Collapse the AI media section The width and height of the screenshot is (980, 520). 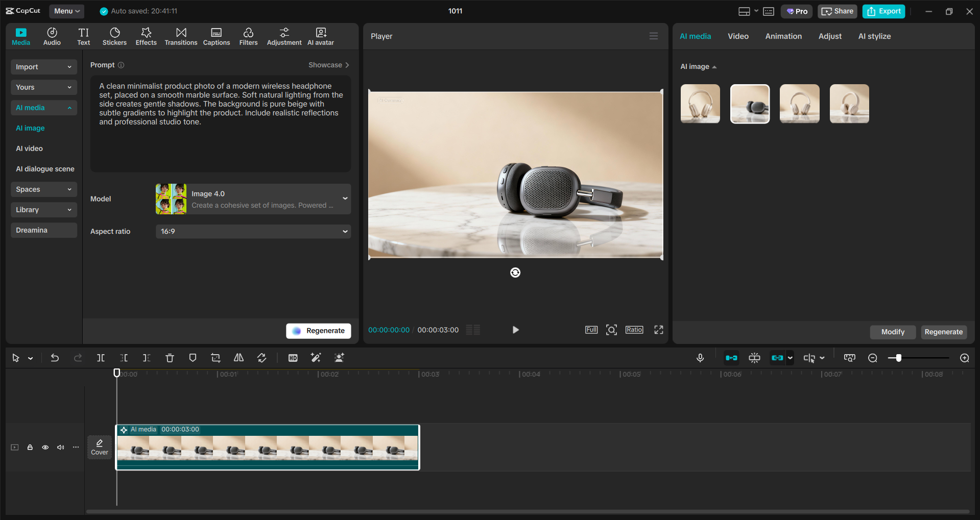point(43,108)
